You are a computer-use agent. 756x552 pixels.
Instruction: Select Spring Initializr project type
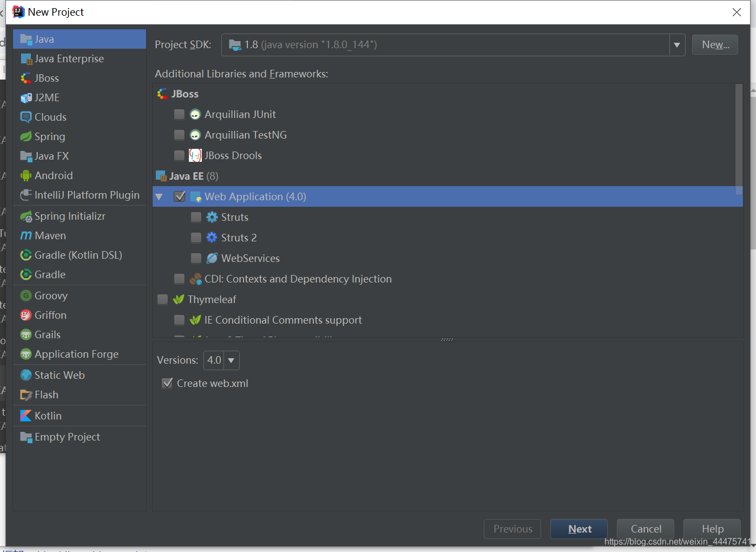tap(80, 216)
